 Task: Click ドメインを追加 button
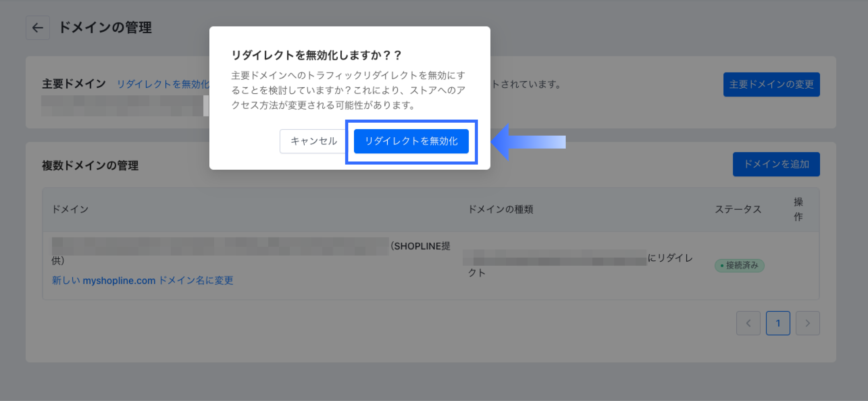[776, 164]
